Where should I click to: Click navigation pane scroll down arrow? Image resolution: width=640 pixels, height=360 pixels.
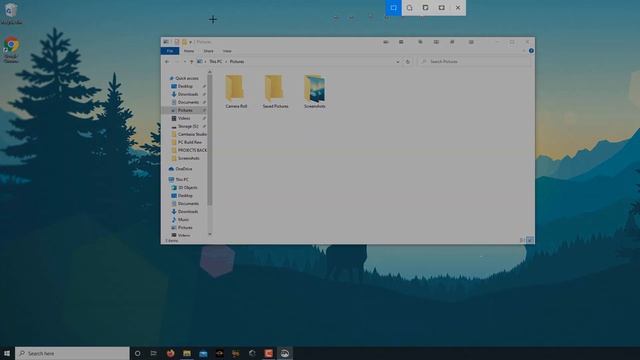click(x=210, y=234)
